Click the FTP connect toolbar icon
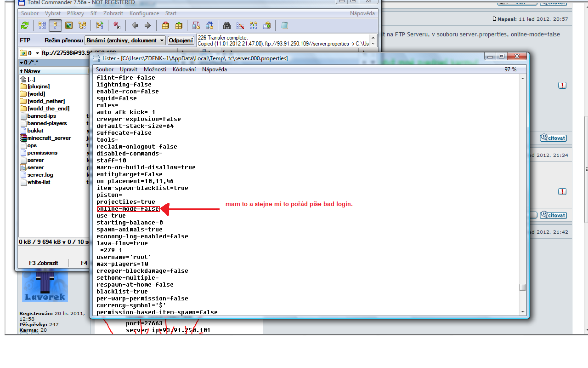 coord(196,25)
